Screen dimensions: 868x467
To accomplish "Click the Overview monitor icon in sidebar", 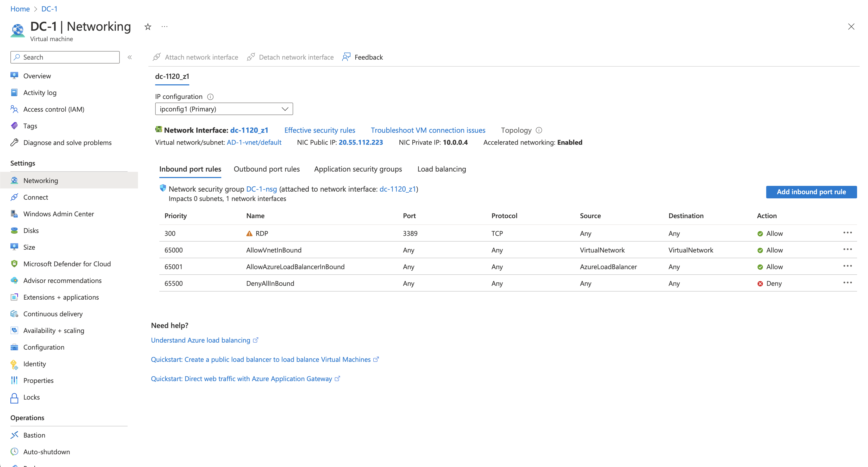I will [14, 75].
